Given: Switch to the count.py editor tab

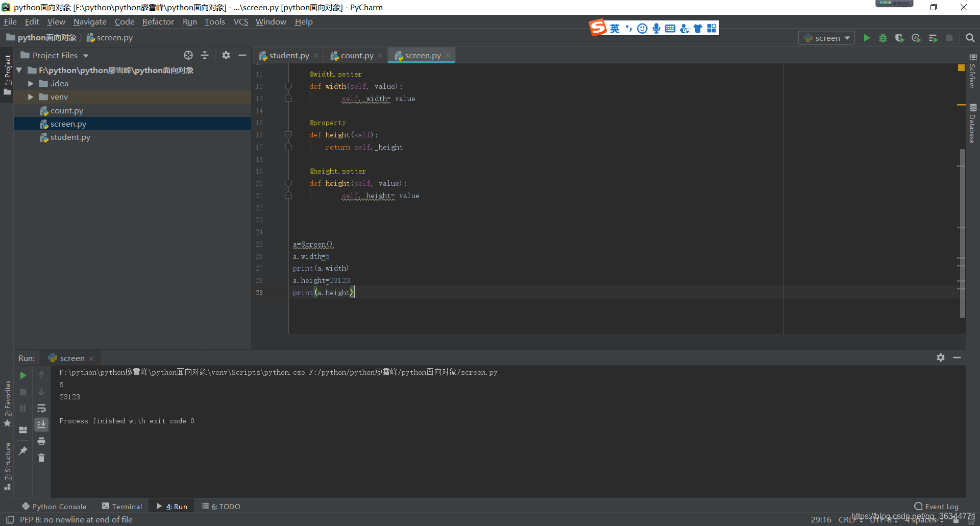Looking at the screenshot, I should pyautogui.click(x=357, y=55).
